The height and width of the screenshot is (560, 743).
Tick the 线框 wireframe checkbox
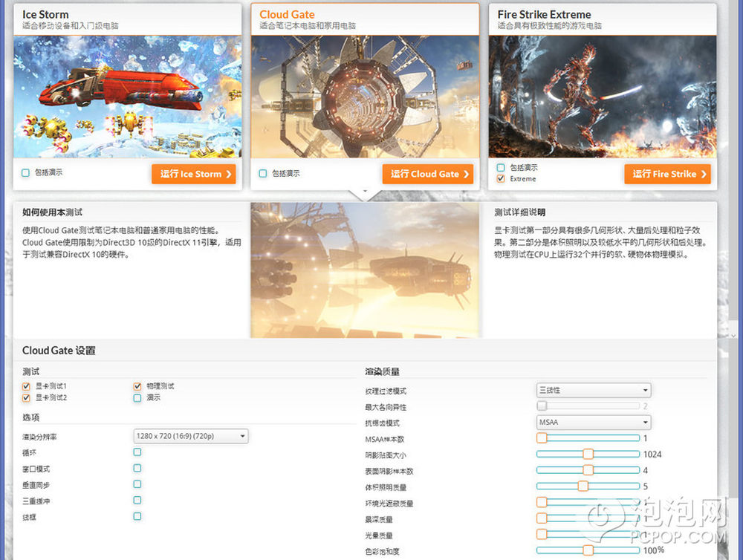[x=137, y=516]
